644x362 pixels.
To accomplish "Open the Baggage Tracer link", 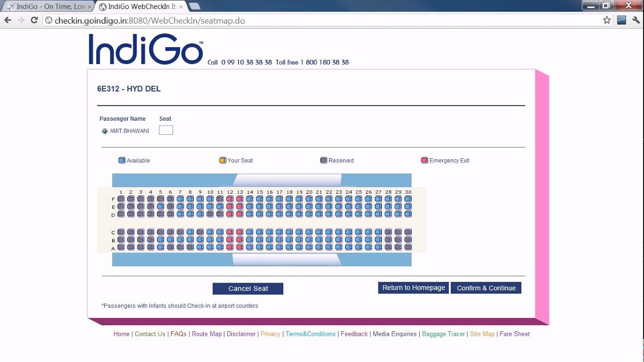I will click(x=443, y=334).
